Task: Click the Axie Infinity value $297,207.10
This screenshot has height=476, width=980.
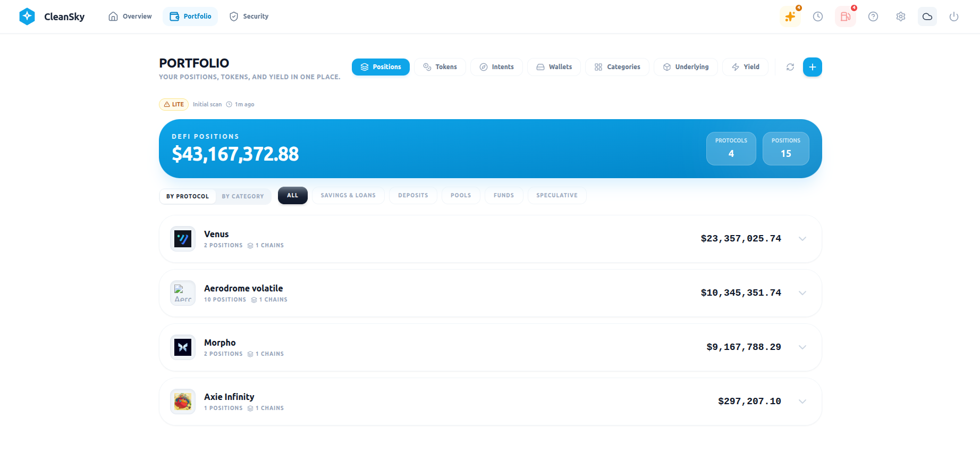Action: 749,401
